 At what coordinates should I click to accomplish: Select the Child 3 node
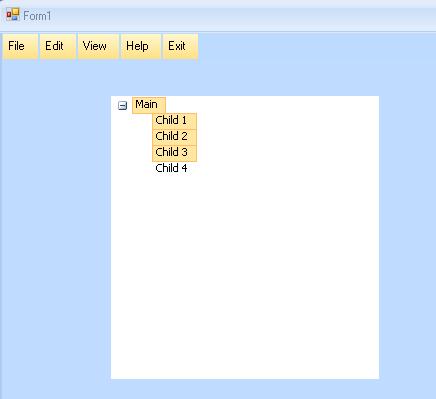[x=174, y=153]
